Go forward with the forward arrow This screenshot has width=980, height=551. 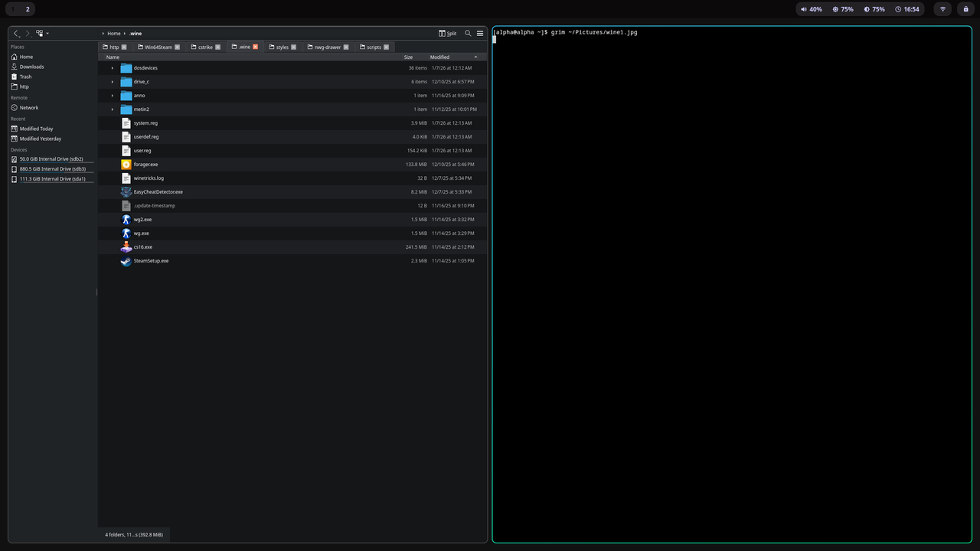[28, 34]
